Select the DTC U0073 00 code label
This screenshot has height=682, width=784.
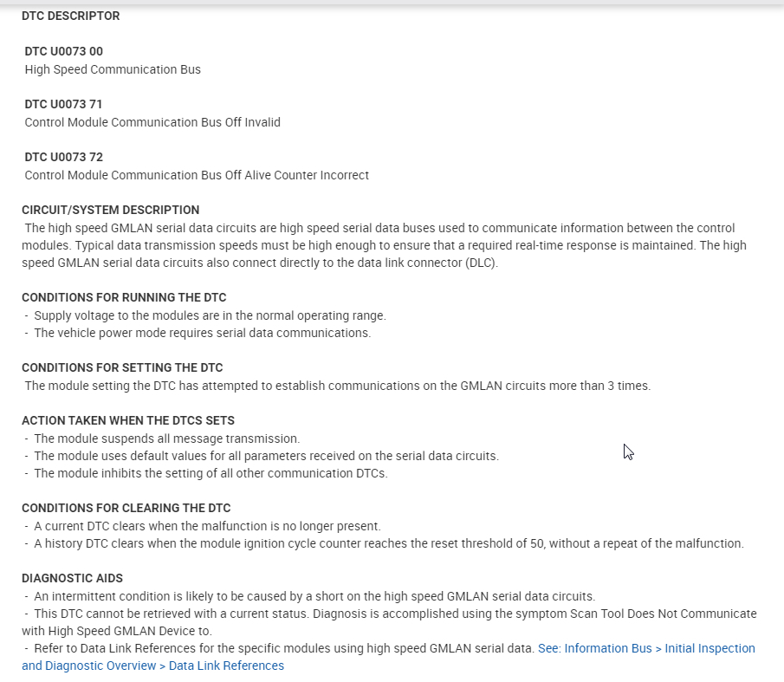64,51
